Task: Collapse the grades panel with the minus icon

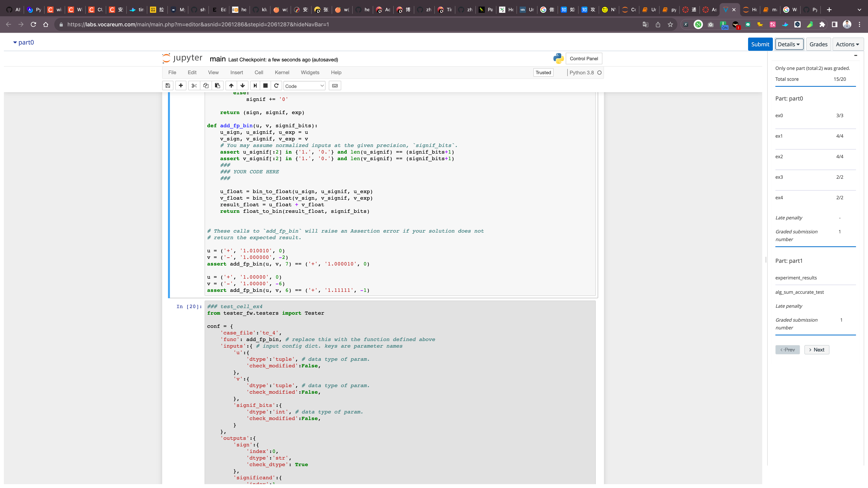Action: [856, 56]
